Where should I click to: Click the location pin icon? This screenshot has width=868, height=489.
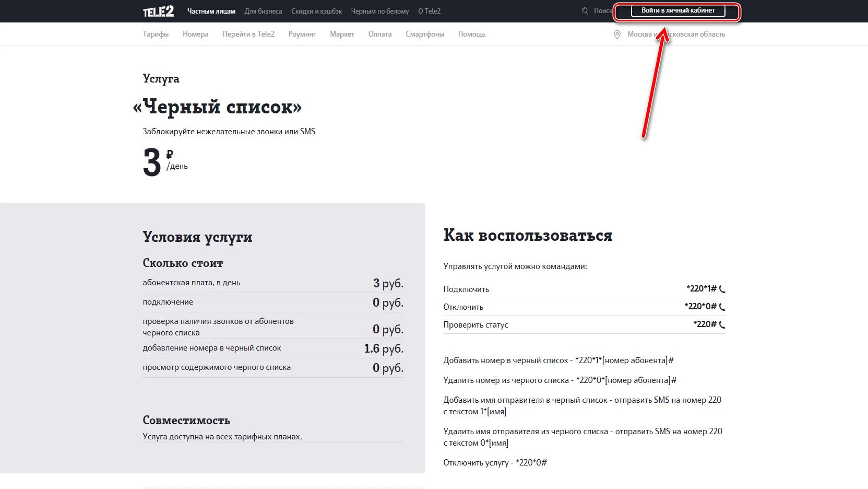[x=617, y=34]
